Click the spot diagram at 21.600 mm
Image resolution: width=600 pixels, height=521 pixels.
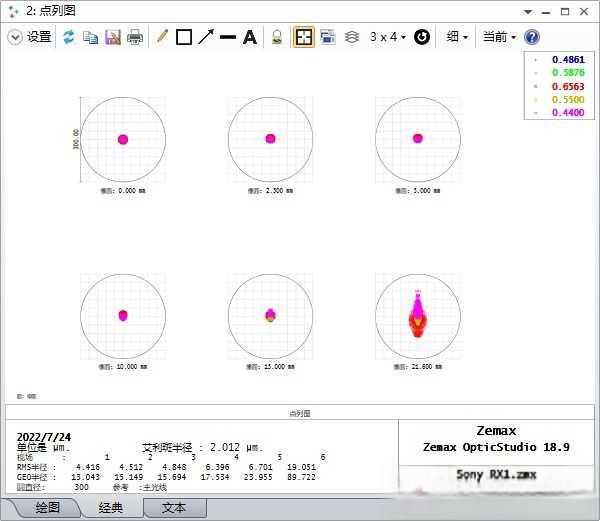pyautogui.click(x=418, y=315)
